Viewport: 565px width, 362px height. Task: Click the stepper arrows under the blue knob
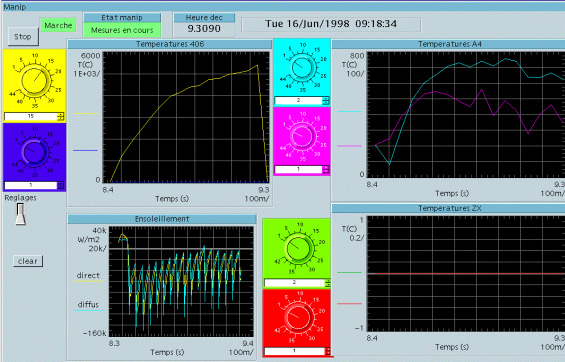pos(61,186)
